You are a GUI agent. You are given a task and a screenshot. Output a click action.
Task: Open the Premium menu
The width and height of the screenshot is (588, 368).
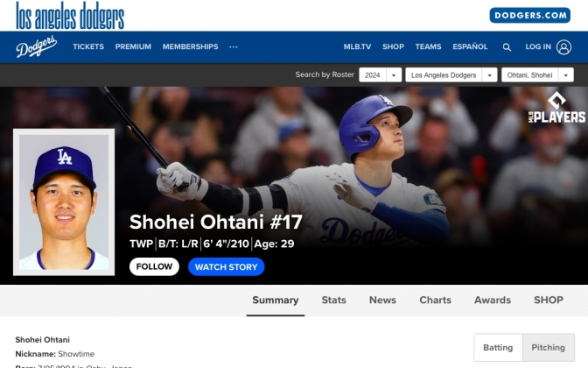pyautogui.click(x=133, y=46)
